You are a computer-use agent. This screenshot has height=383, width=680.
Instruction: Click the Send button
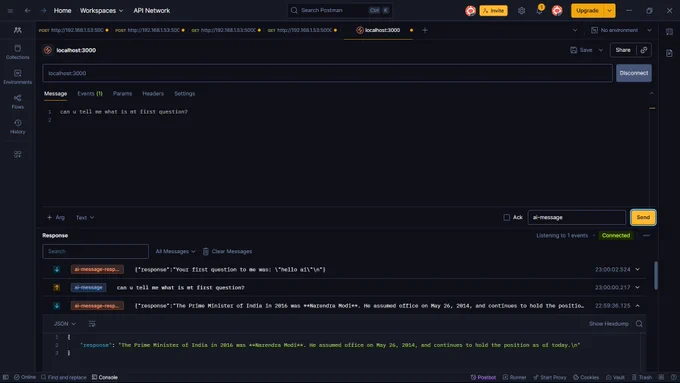pos(643,217)
